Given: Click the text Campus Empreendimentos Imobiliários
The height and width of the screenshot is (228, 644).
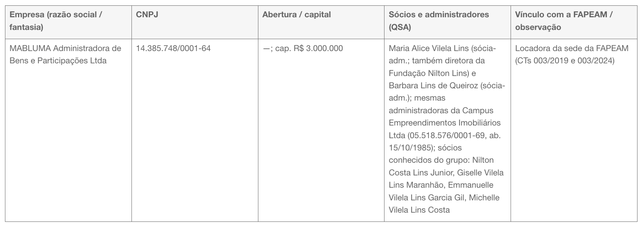Looking at the screenshot, I should 445,117.
